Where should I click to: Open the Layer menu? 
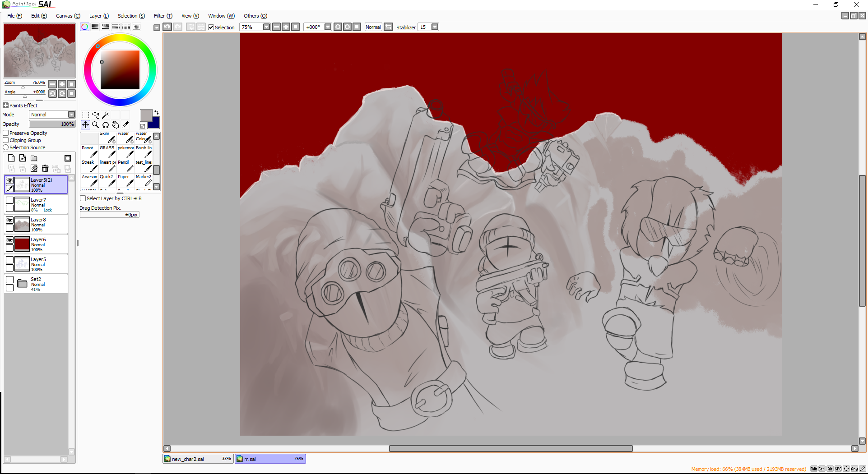[x=99, y=16]
